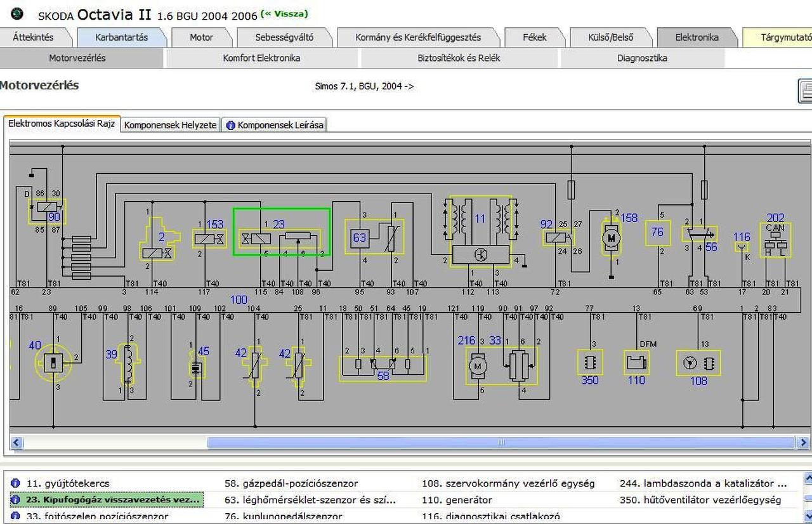
Task: Open 116. diagnosztikai csatlakozó entry
Action: coord(491,516)
